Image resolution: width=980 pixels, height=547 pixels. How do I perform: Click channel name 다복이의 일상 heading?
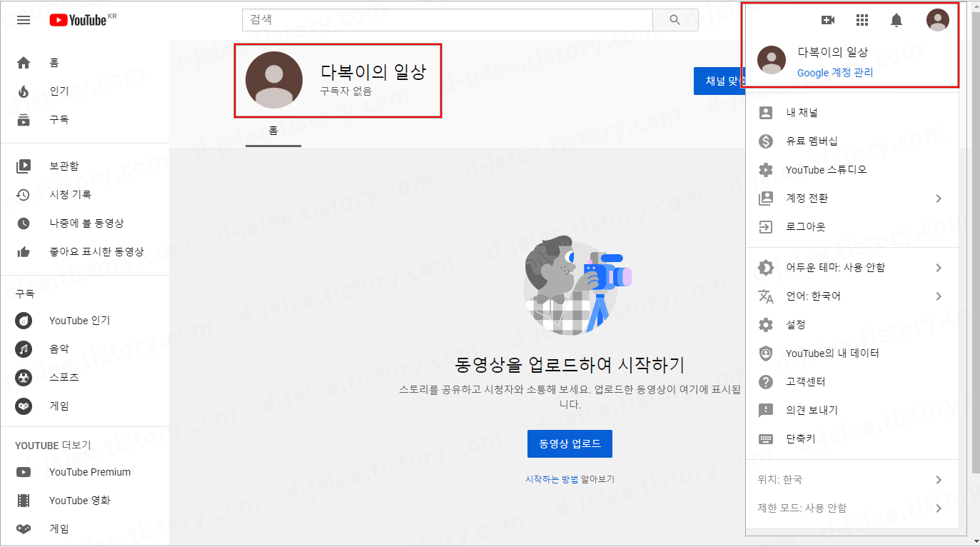coord(373,72)
